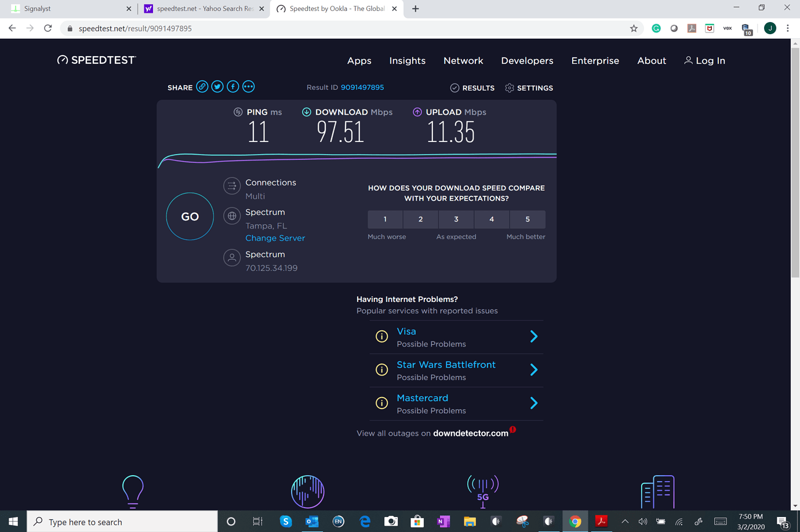This screenshot has width=800, height=532.
Task: Click the Mastercard service link
Action: tap(423, 398)
